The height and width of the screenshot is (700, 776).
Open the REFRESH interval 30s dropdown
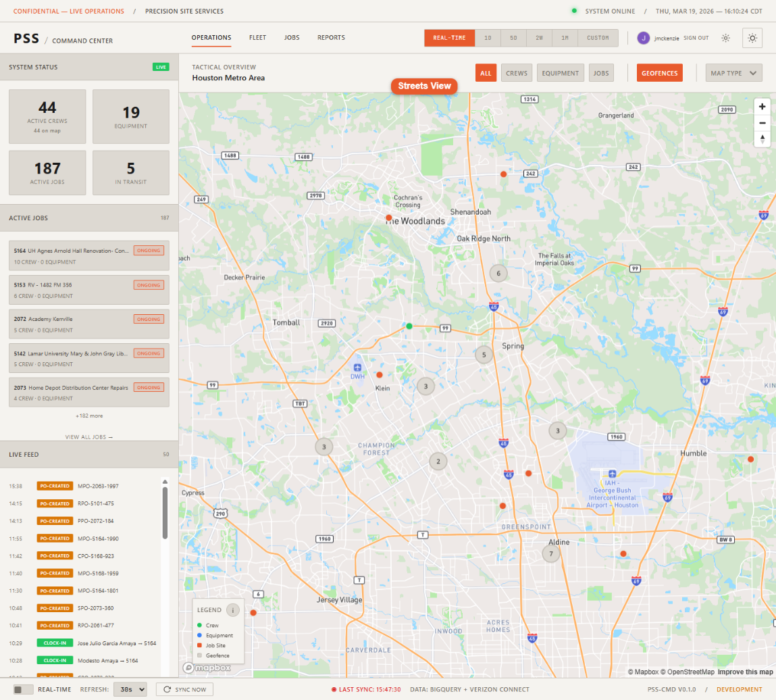click(x=130, y=689)
